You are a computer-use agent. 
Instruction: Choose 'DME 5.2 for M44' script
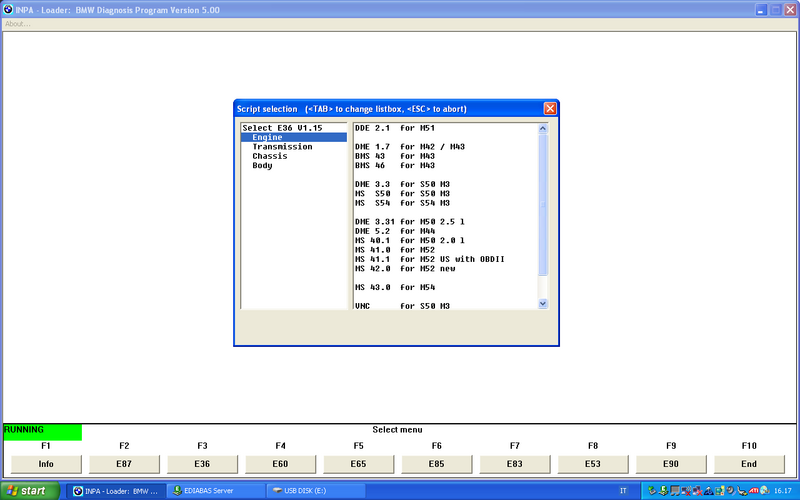tap(395, 231)
